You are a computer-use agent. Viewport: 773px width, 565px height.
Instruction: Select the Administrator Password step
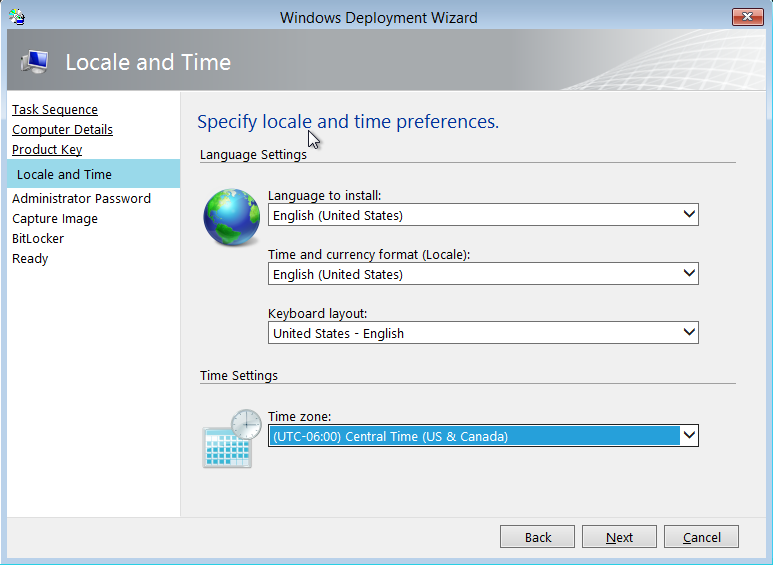[81, 199]
